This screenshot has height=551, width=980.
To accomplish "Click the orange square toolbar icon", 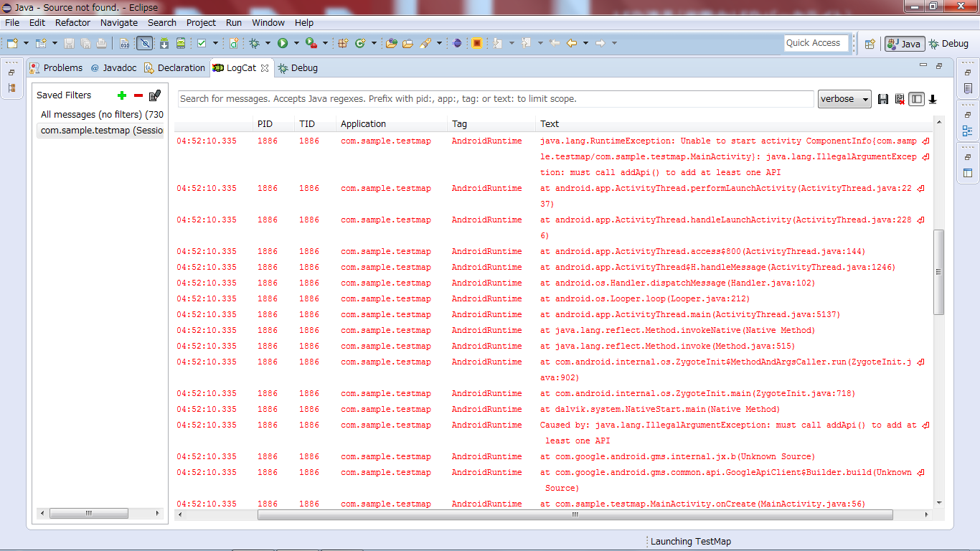I will click(x=477, y=43).
